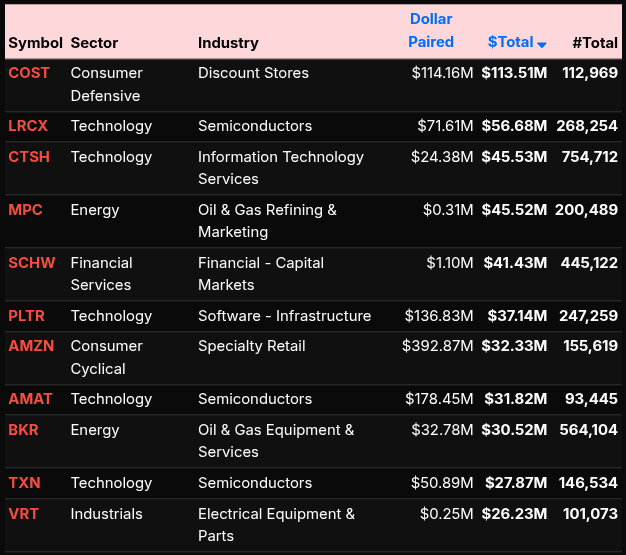Open the PLTR ticker link
This screenshot has width=626, height=555.
click(27, 316)
